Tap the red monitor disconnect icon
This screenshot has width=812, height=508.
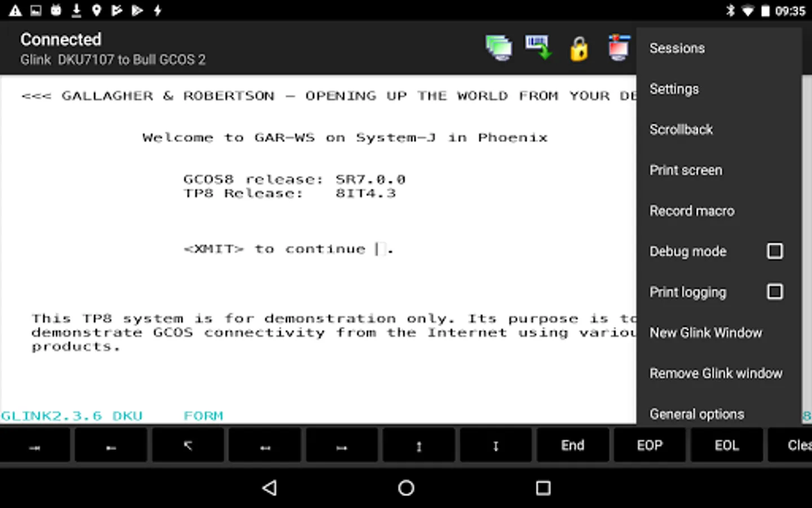point(619,47)
